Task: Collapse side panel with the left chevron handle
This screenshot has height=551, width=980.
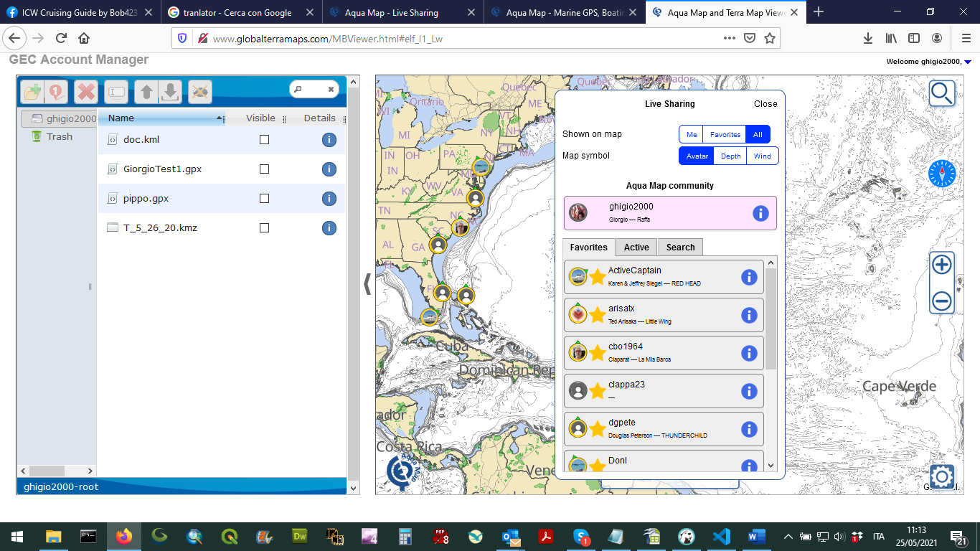Action: tap(367, 284)
